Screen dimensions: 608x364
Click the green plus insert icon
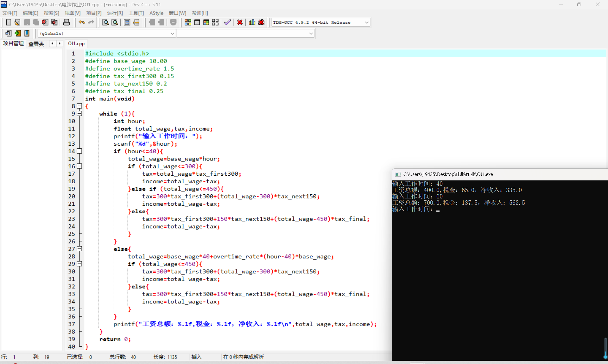point(18,33)
